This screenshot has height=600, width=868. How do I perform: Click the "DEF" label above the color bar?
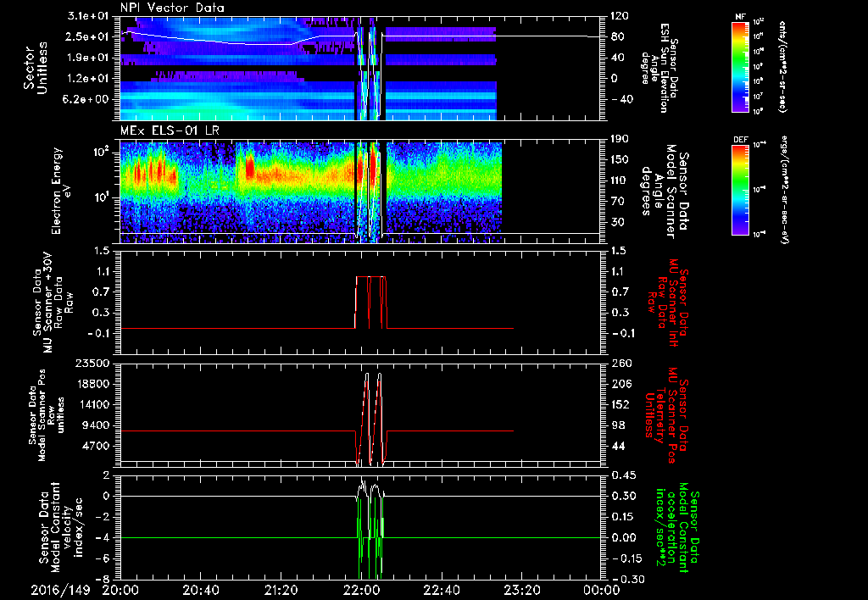(740, 140)
